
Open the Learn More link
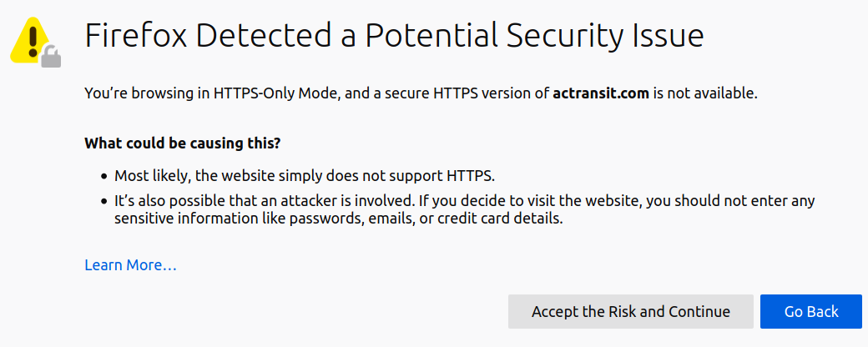tap(130, 265)
